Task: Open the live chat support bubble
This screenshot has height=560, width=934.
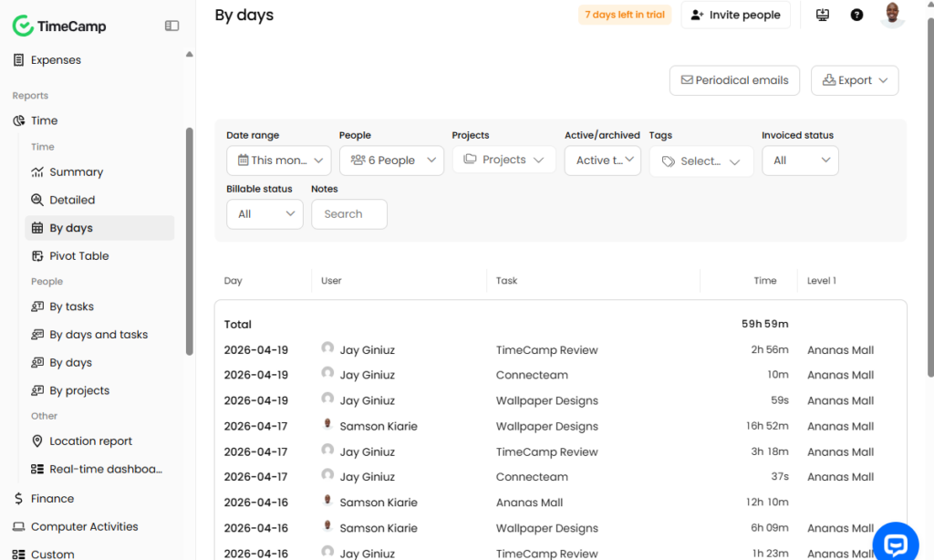Action: click(896, 544)
